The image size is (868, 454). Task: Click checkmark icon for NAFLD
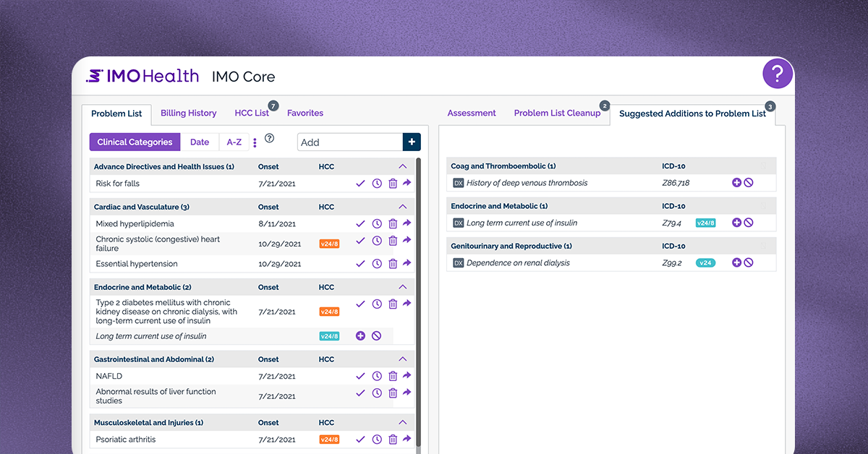click(x=360, y=376)
